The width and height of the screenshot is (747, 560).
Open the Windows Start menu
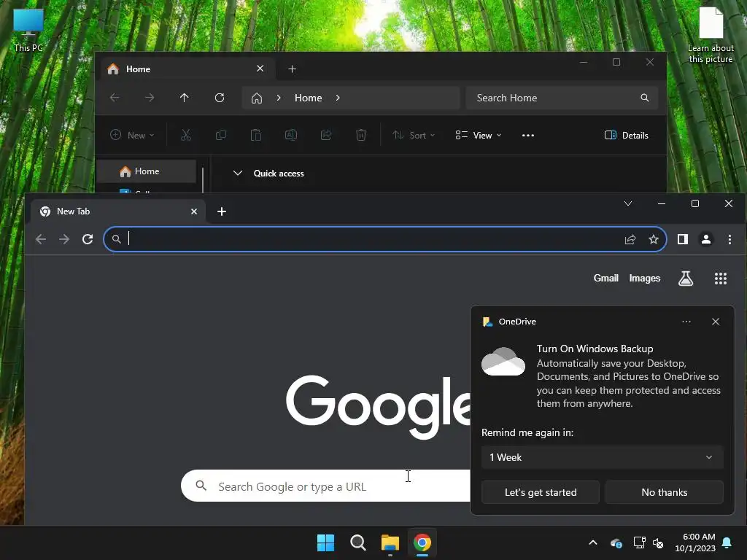326,542
